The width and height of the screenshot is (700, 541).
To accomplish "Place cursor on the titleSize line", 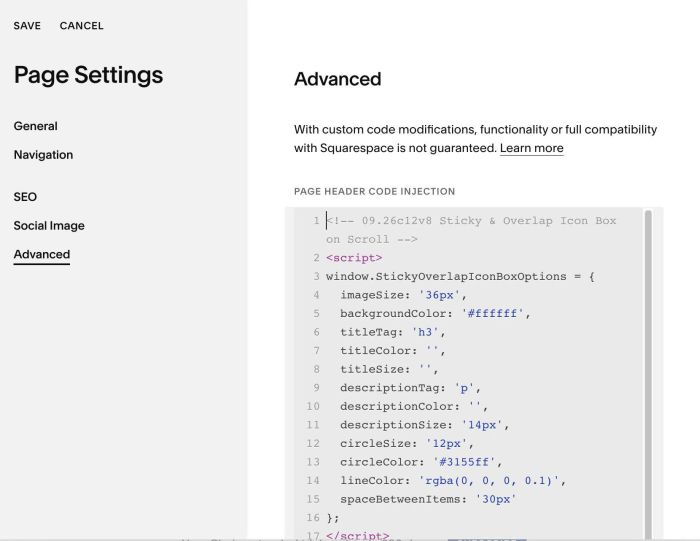I will click(x=389, y=370).
